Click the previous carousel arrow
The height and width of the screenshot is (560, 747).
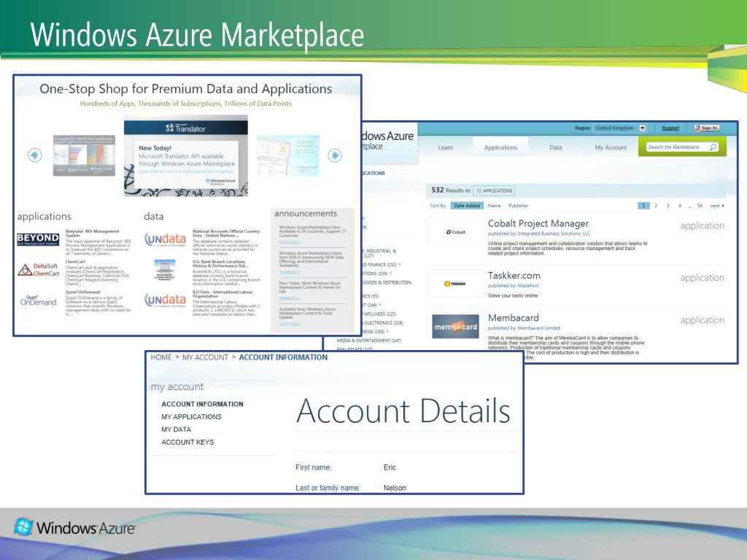35,155
